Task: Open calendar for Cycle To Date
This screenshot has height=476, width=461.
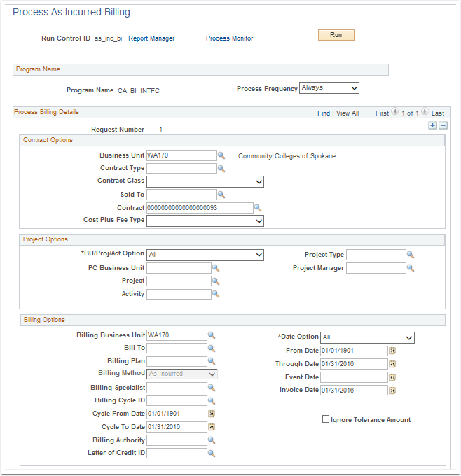Action: [212, 427]
